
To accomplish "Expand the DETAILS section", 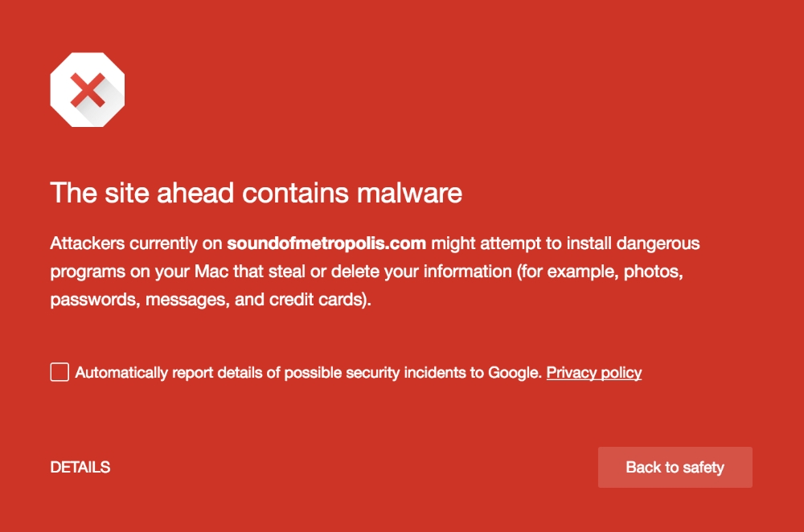I will coord(80,467).
